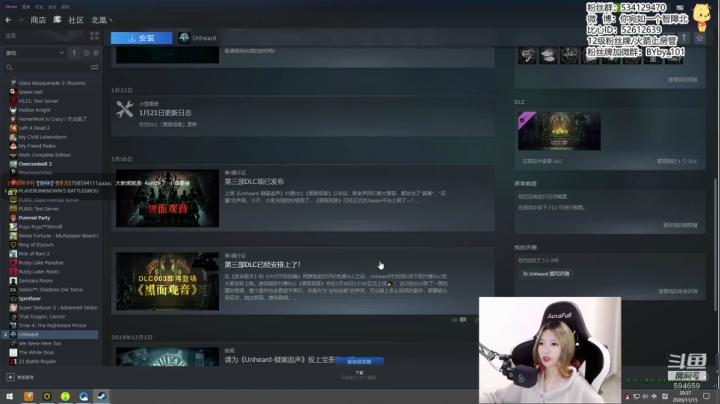
Task: Select That Dragon, Cancer
Action: pyautogui.click(x=42, y=316)
